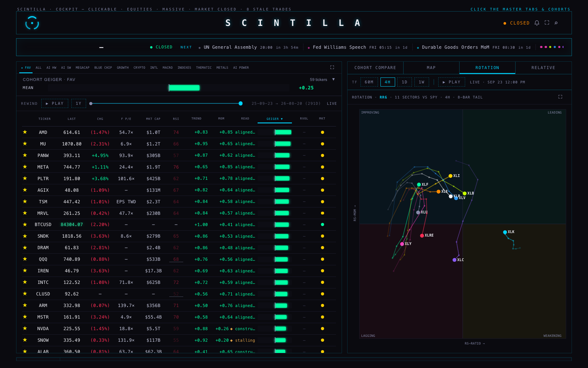Toggle favorite star for INTC
This screenshot has width=588, height=368.
pyautogui.click(x=25, y=282)
